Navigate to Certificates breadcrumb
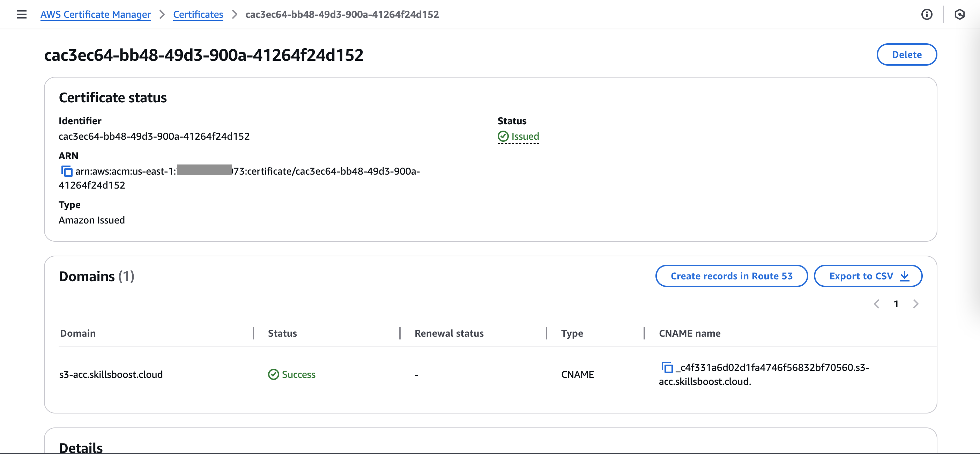Image resolution: width=980 pixels, height=454 pixels. (x=198, y=14)
